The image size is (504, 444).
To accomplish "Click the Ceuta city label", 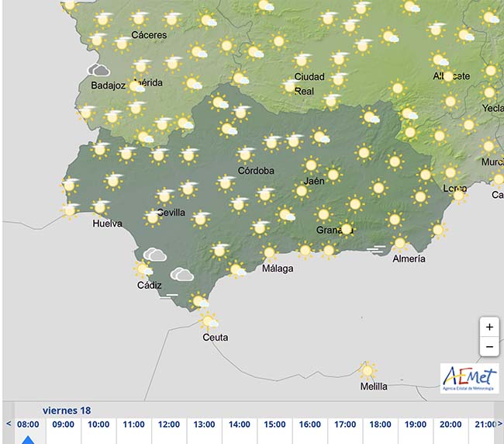I will [216, 338].
